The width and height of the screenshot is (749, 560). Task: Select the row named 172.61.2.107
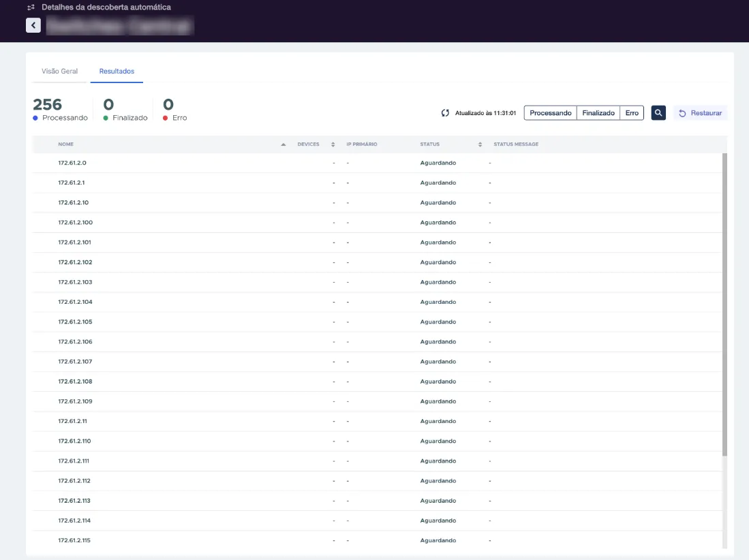pos(378,362)
